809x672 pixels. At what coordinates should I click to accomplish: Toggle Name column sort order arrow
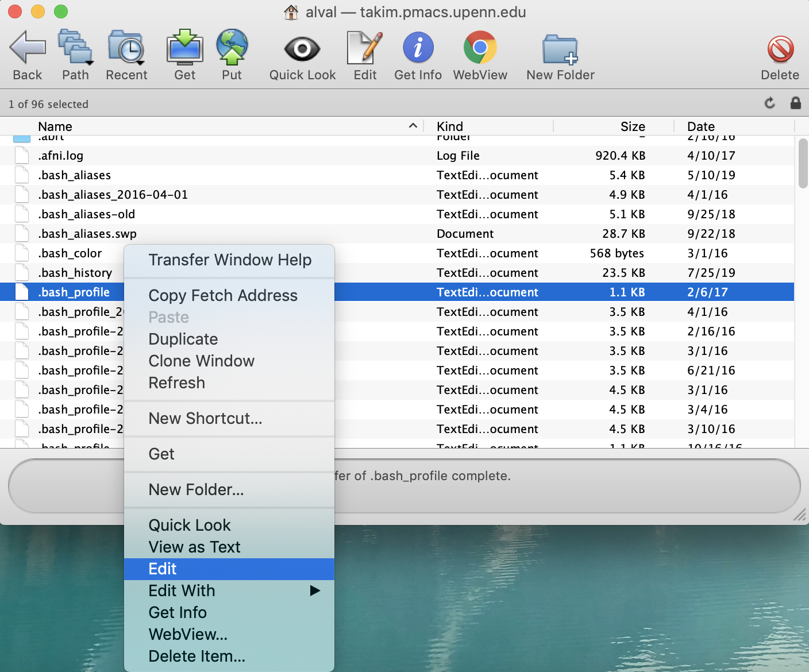tap(413, 126)
